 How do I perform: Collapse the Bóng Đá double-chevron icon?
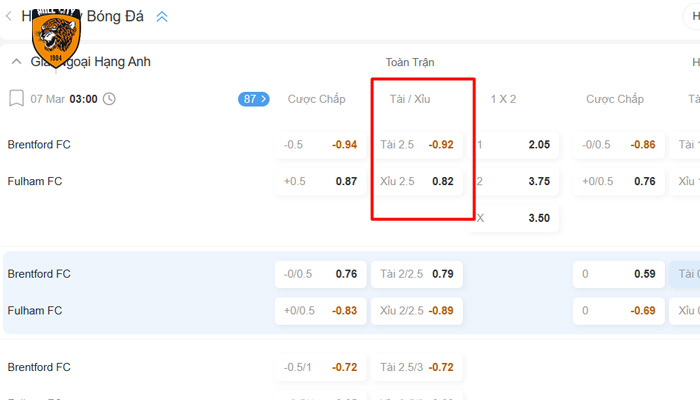(162, 16)
